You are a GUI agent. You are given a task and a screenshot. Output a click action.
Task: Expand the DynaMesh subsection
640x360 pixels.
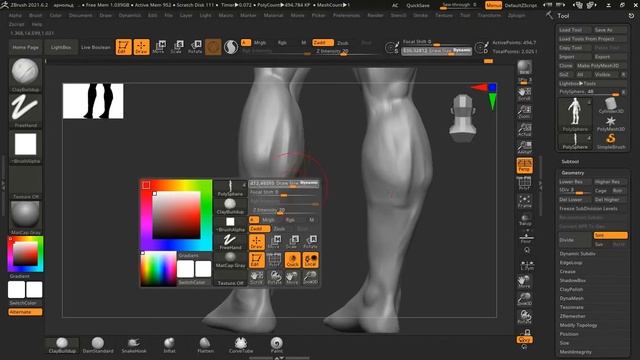coord(571,298)
